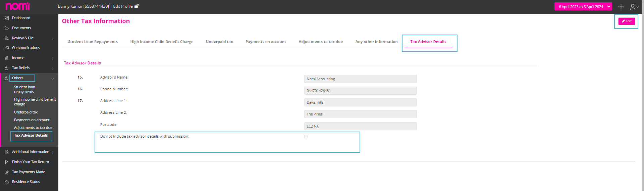
Task: Open Student loan repayments in sidebar
Action: (24, 89)
